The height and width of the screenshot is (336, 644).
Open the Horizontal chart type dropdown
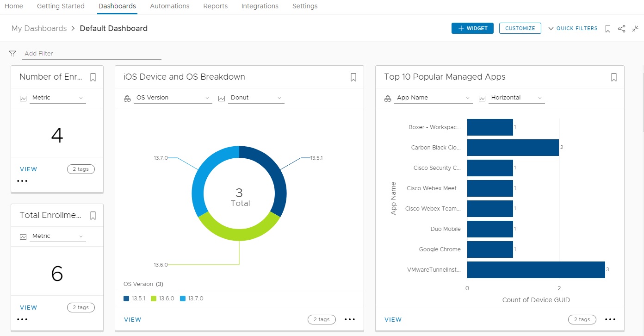pos(517,98)
